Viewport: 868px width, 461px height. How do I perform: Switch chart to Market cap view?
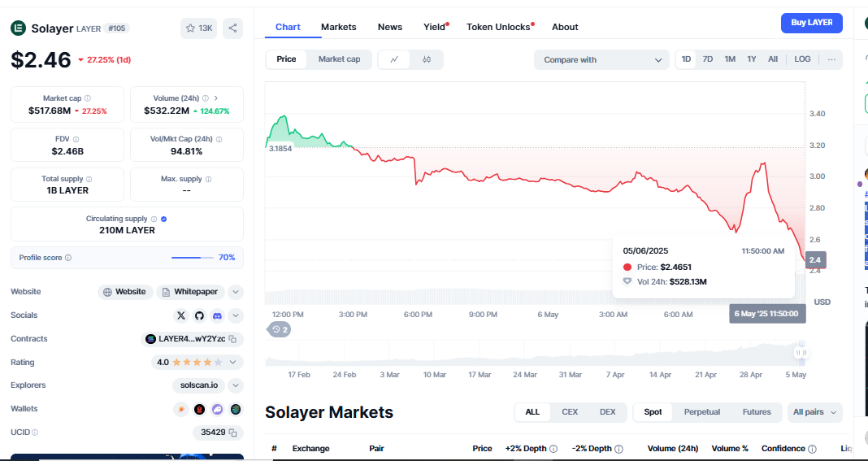coord(339,59)
